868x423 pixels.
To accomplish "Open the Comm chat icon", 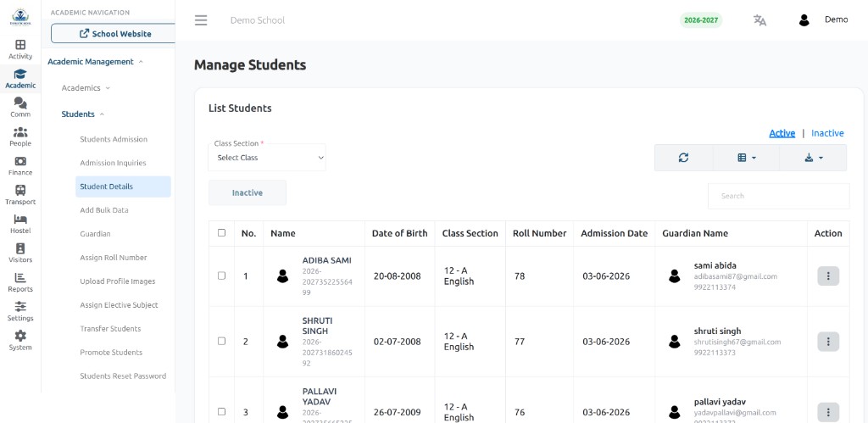I will click(x=20, y=103).
